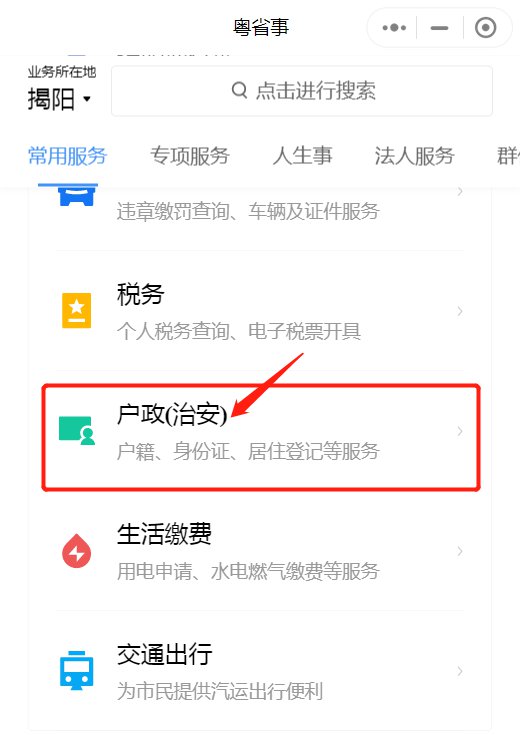The image size is (520, 735).
Task: Tap the yellow tax star icon
Action: click(x=76, y=310)
